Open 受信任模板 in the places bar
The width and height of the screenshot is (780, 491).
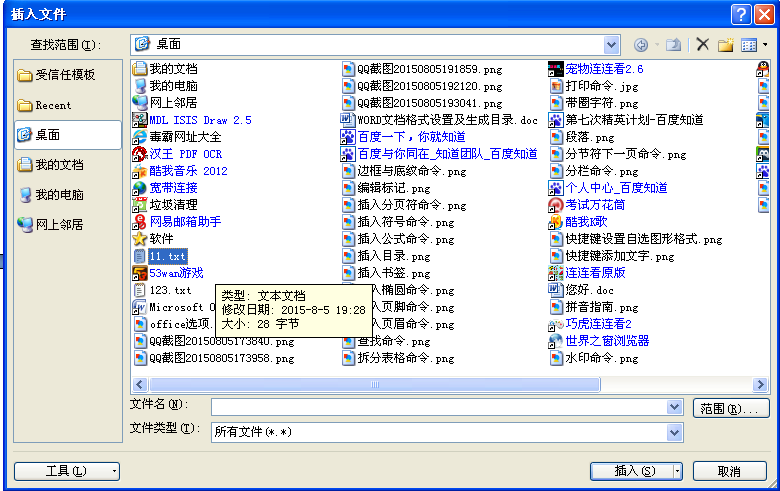tap(68, 75)
